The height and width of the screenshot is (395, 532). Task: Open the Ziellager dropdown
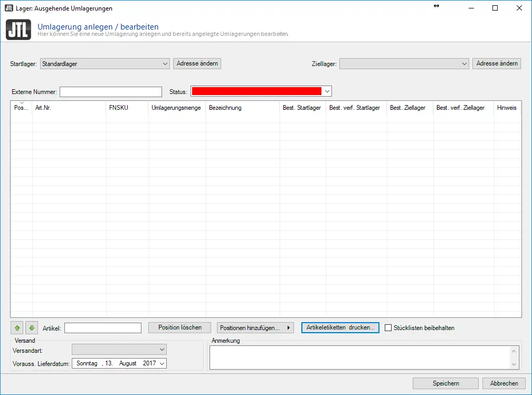pyautogui.click(x=404, y=64)
